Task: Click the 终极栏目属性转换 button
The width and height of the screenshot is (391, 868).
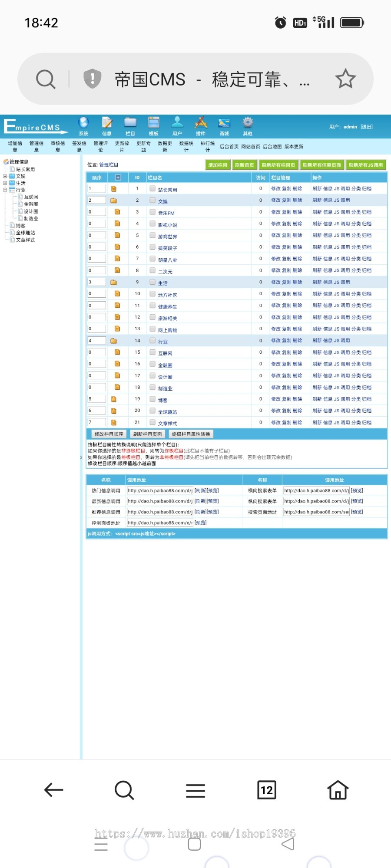Action: pyautogui.click(x=191, y=434)
